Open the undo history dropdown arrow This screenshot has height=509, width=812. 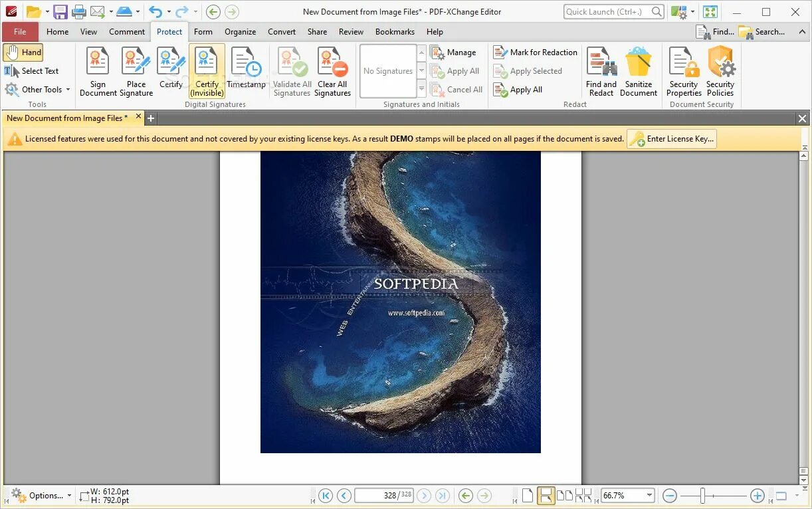pos(169,12)
